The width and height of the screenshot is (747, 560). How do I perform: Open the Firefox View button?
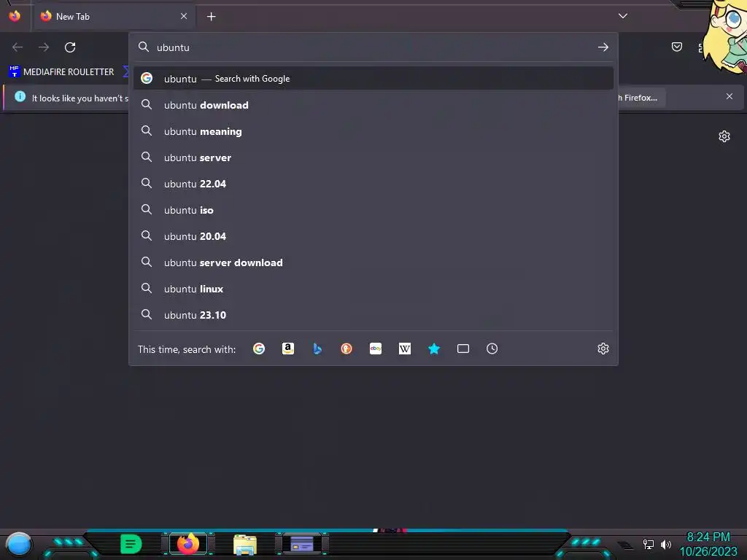click(x=15, y=16)
